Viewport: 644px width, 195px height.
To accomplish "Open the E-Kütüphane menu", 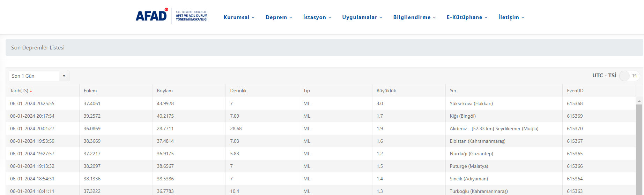I will point(467,17).
